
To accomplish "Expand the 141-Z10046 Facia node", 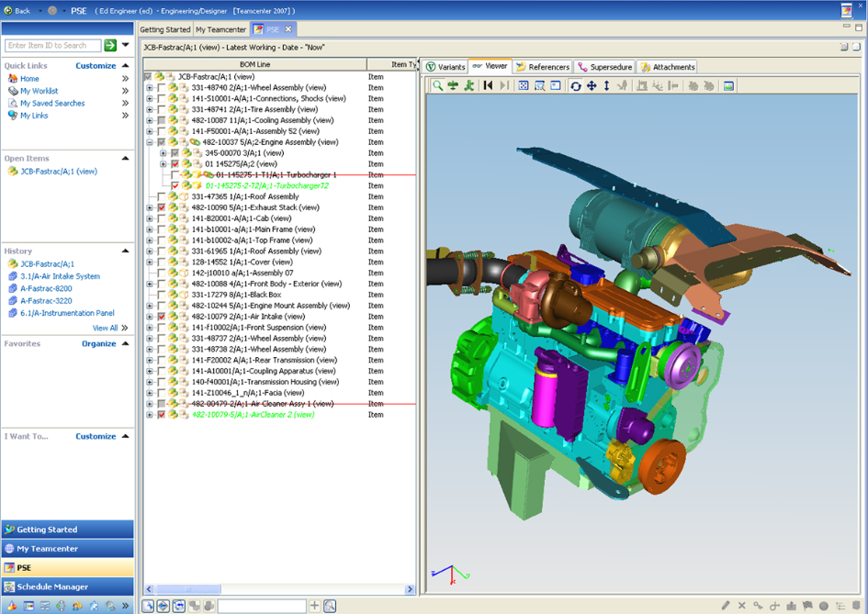I will [150, 393].
